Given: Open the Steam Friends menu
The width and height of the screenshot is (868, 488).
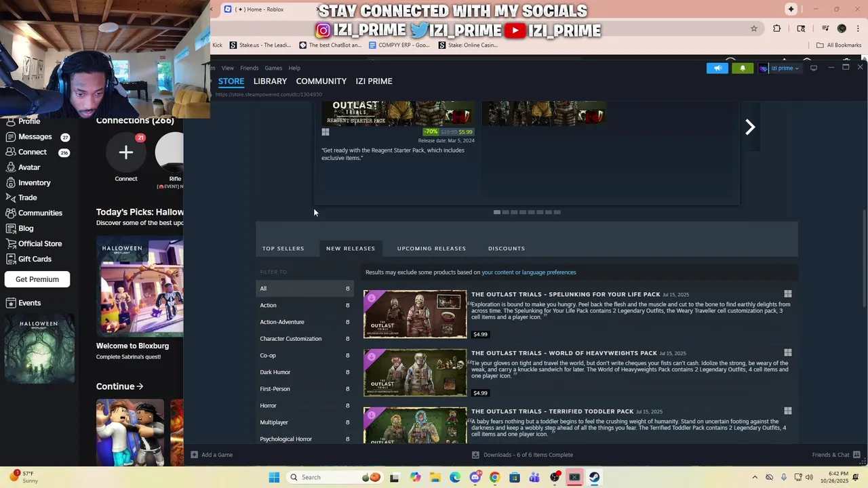Looking at the screenshot, I should click(x=249, y=68).
